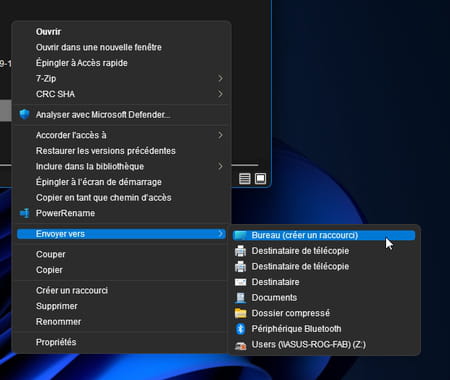Select Créer un raccourci
The width and height of the screenshot is (450, 380).
(122, 290)
